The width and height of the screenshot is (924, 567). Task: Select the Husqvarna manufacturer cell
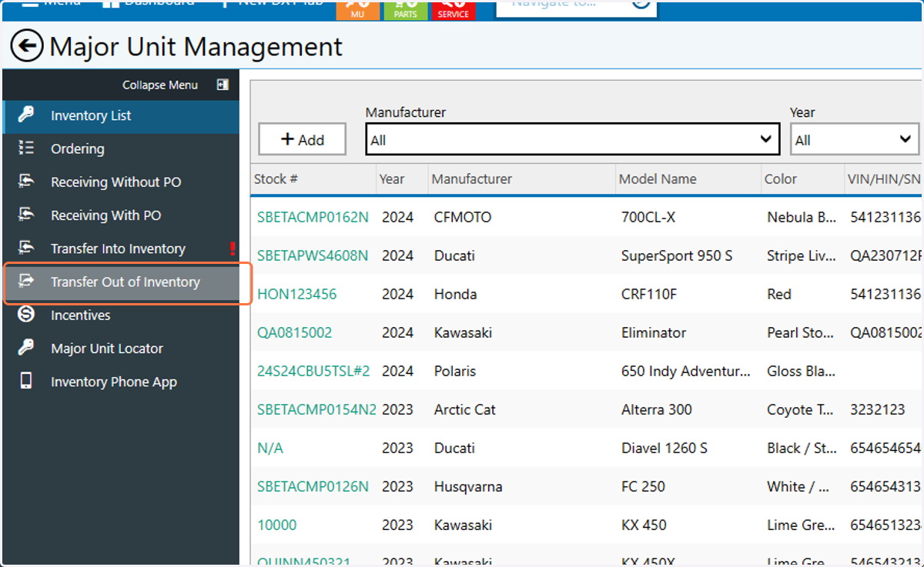click(x=468, y=486)
